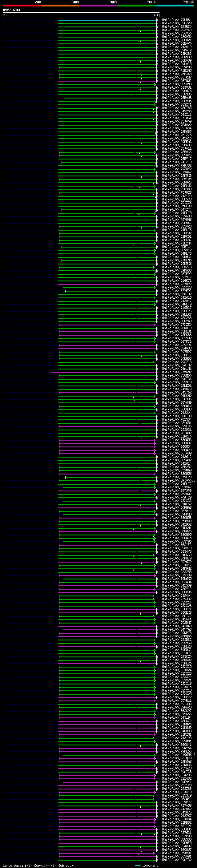This screenshot has width=197, height=868.
Task: Click the purple ~60% identity legend bar
Action: [99, 6]
